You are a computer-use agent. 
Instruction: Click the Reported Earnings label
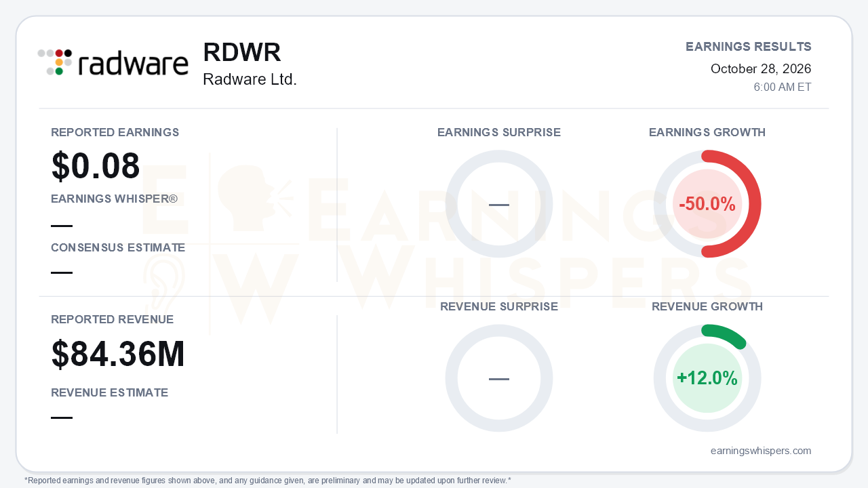tap(115, 133)
